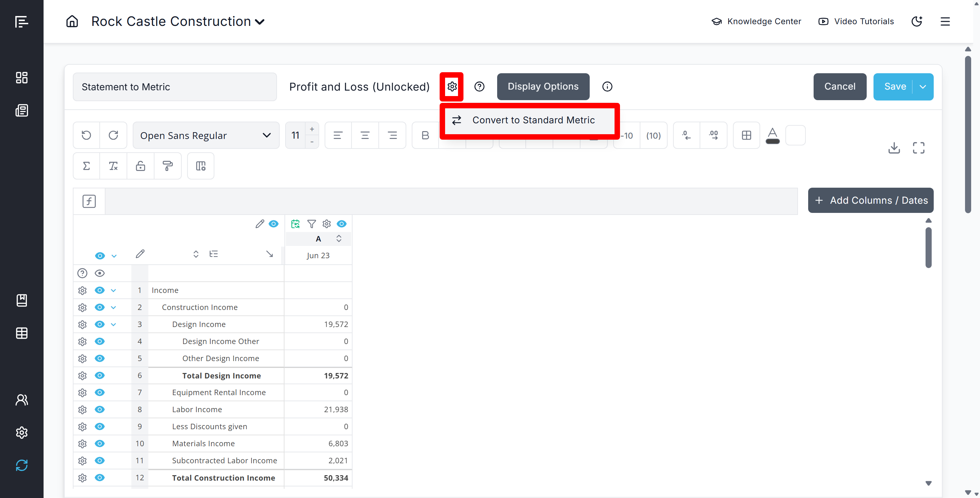Collapse the Design Income row group
Screen dimensions: 980x498
coord(113,324)
